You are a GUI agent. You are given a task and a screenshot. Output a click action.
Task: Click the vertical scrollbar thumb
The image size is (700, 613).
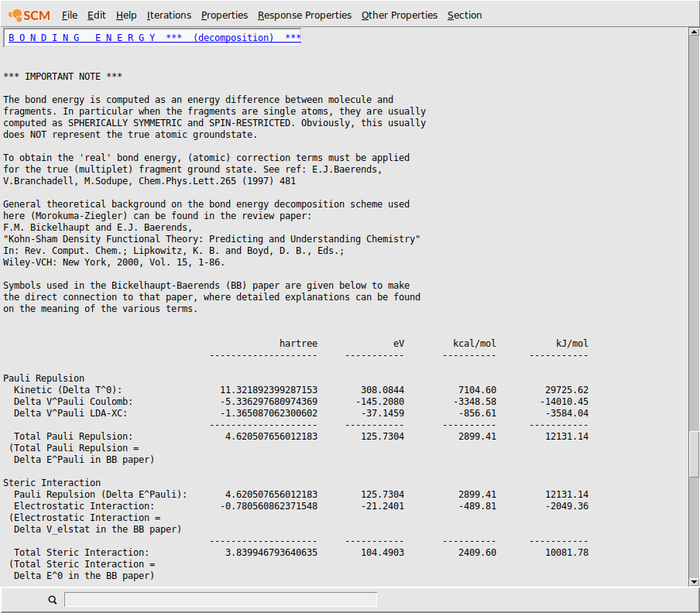tap(694, 453)
